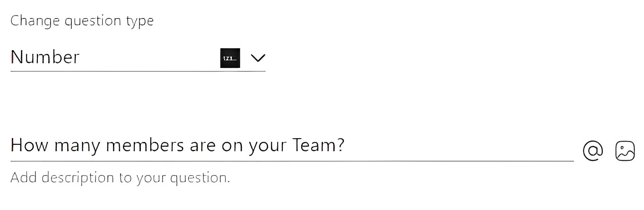The width and height of the screenshot is (644, 210).
Task: Click the question title text field
Action: click(x=292, y=146)
